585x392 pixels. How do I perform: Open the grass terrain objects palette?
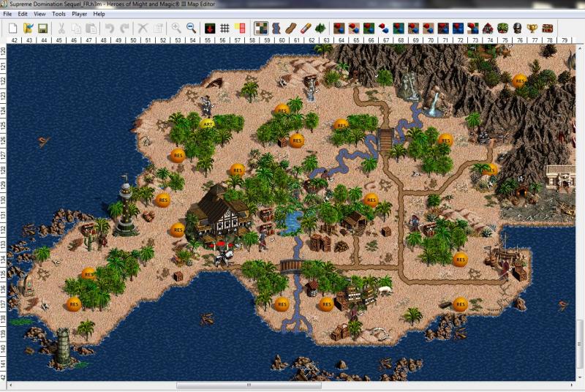tap(369, 29)
